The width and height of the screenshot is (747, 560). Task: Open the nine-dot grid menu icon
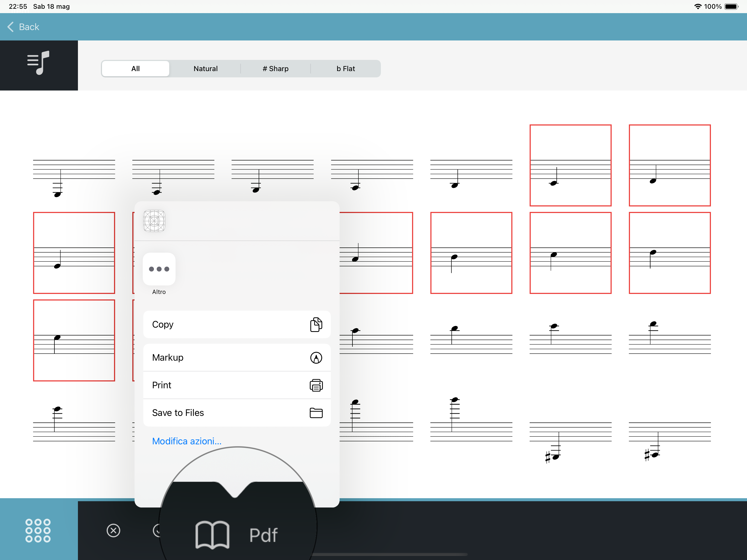click(38, 530)
